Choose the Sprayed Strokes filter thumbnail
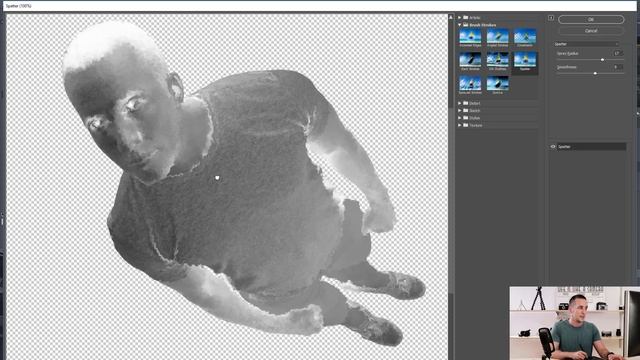The height and width of the screenshot is (360, 640). 470,84
